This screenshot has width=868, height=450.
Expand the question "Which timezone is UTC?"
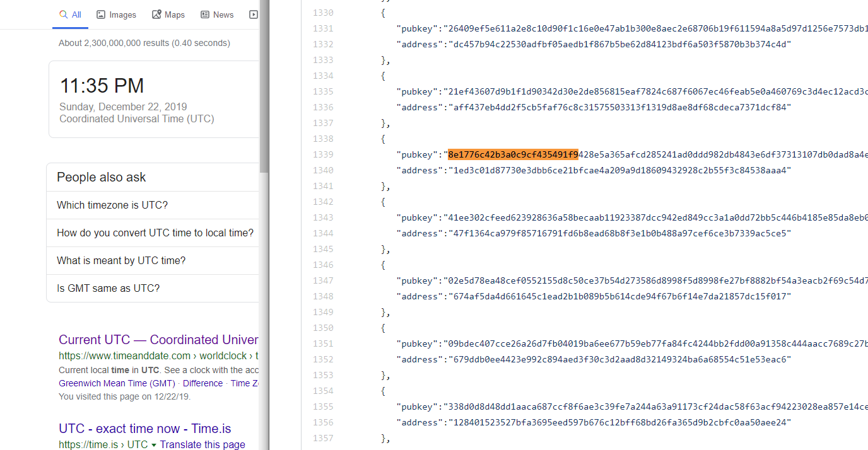[x=112, y=205]
